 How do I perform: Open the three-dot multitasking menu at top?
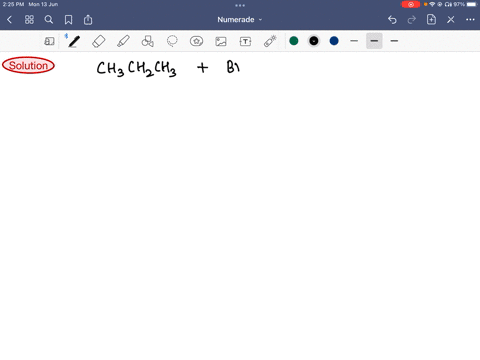pyautogui.click(x=240, y=5)
